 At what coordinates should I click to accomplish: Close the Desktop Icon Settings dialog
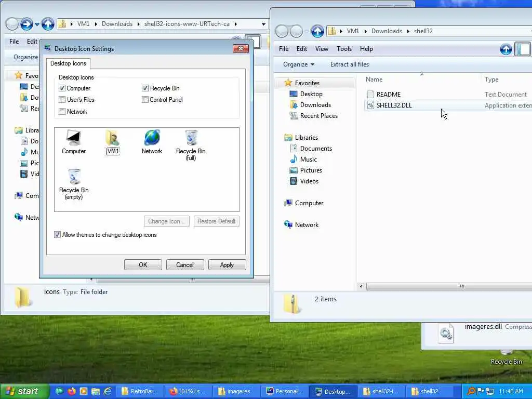point(241,48)
